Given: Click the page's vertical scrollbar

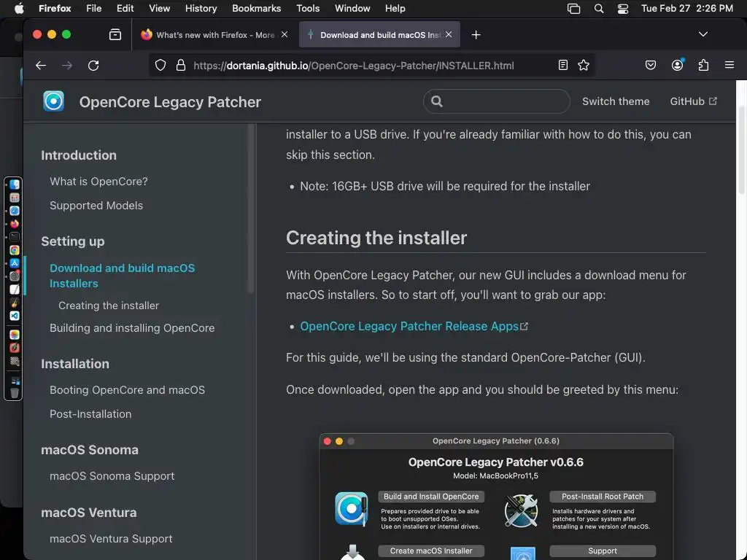Looking at the screenshot, I should pyautogui.click(x=741, y=150).
